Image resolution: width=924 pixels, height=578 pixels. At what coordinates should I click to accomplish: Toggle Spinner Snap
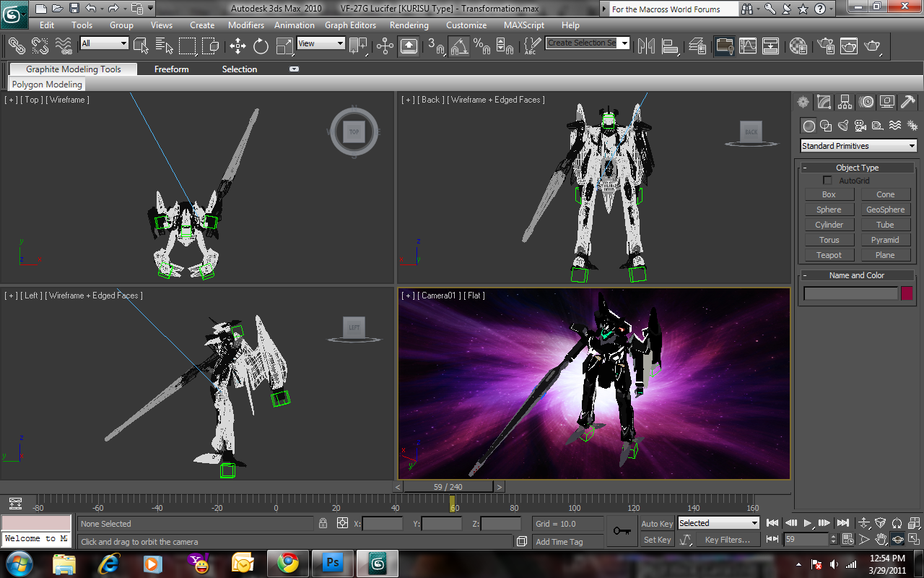click(x=505, y=46)
